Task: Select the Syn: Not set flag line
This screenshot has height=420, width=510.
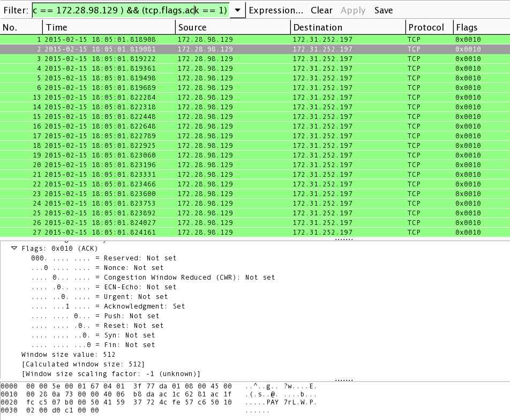Action: pyautogui.click(x=93, y=335)
